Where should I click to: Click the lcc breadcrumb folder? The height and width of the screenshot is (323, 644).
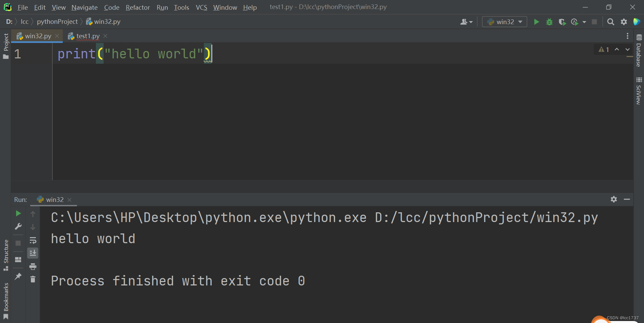pos(24,22)
